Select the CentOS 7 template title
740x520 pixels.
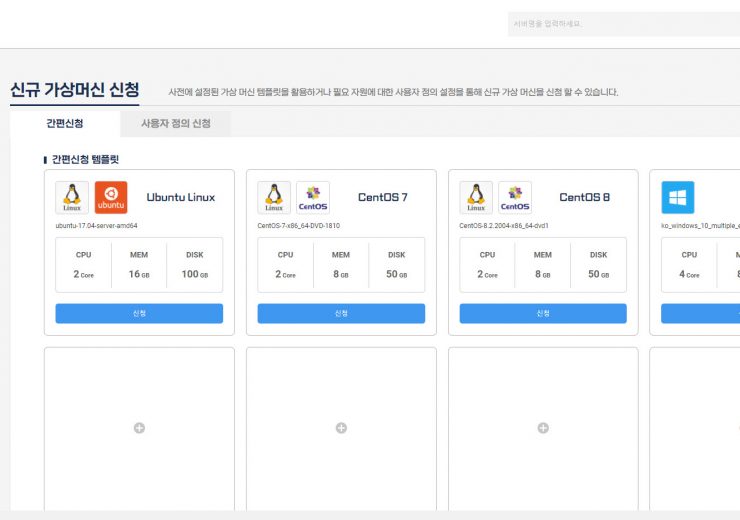click(383, 197)
